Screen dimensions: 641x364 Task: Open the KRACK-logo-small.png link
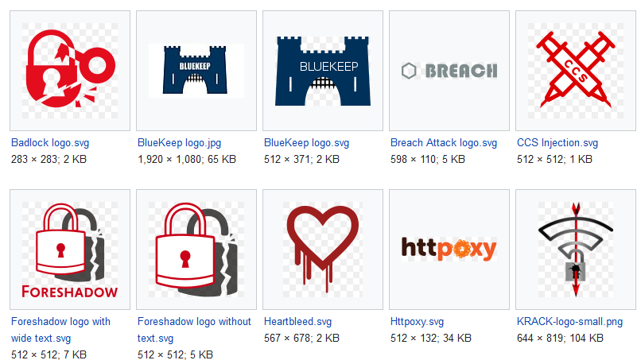coord(569,322)
